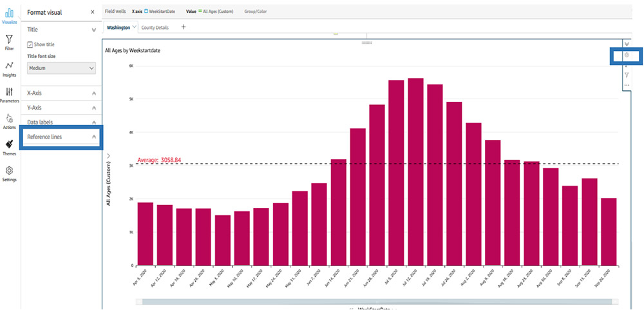Open the Themes pane

click(9, 148)
